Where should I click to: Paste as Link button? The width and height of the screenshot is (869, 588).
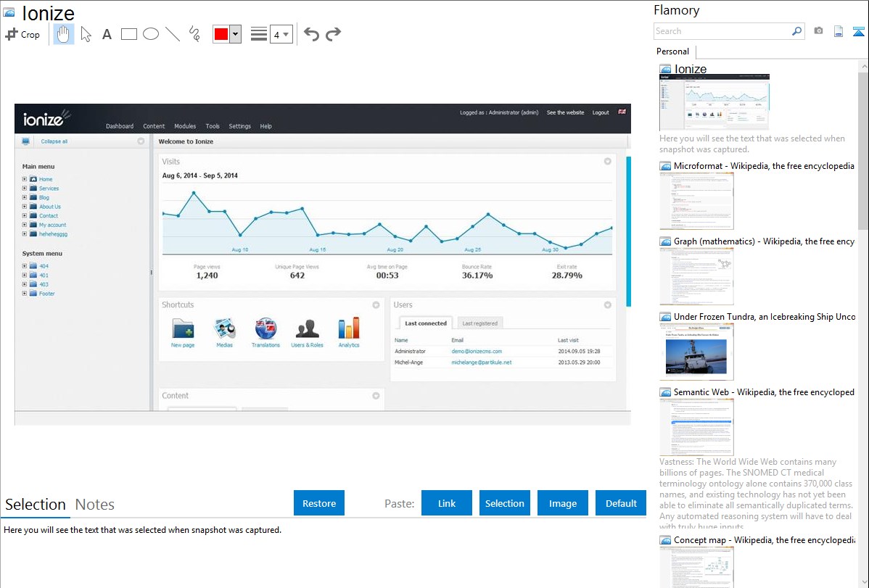click(447, 503)
